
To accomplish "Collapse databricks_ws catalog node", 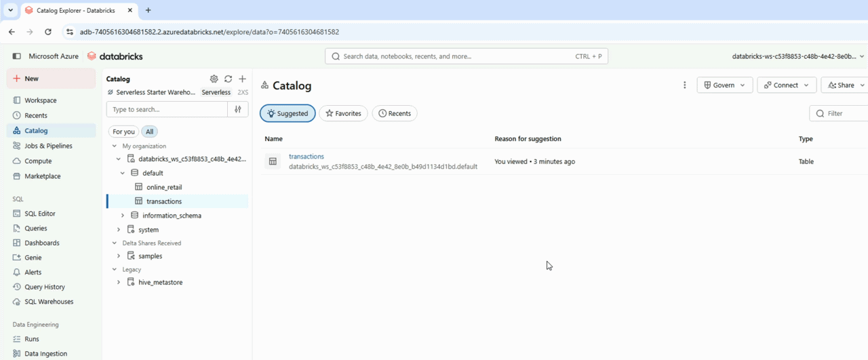I will pos(119,159).
